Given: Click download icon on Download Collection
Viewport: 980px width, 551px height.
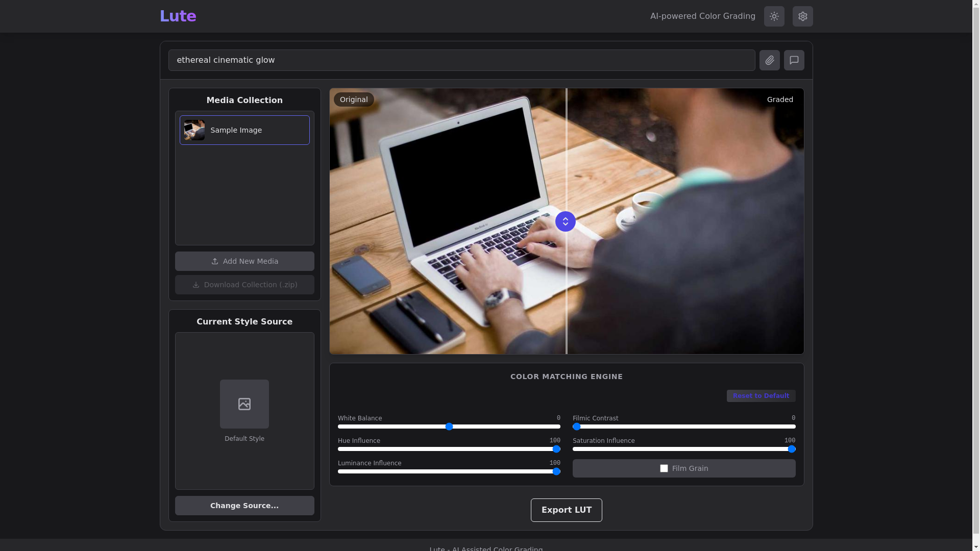Looking at the screenshot, I should tap(196, 285).
